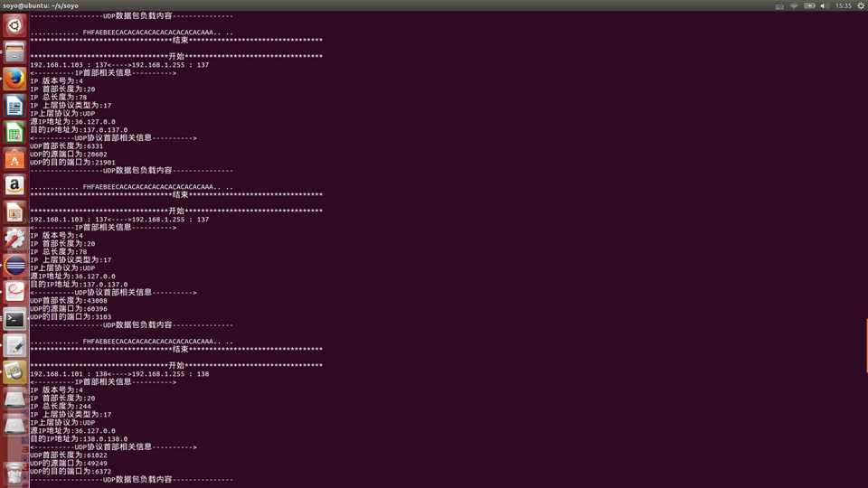Click the 15:35 clock in the top bar
This screenshot has height=488, width=868.
843,5
